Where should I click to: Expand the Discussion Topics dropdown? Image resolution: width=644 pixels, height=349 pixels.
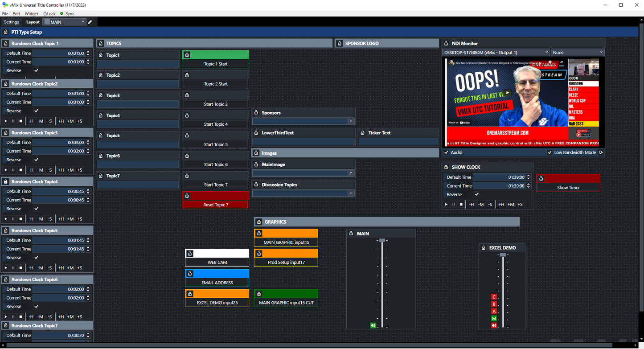pos(352,193)
